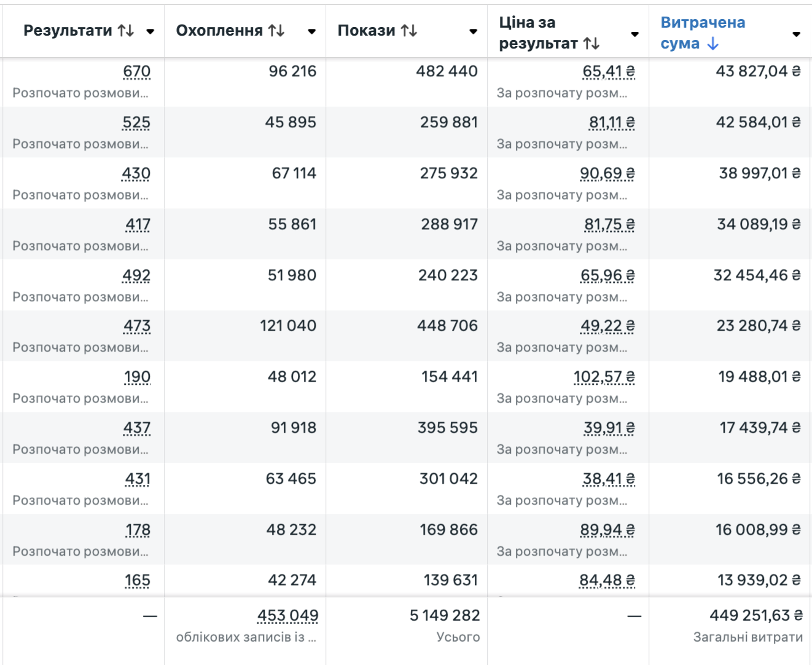Click the reach value 67 114
This screenshot has width=812, height=665.
(x=294, y=173)
